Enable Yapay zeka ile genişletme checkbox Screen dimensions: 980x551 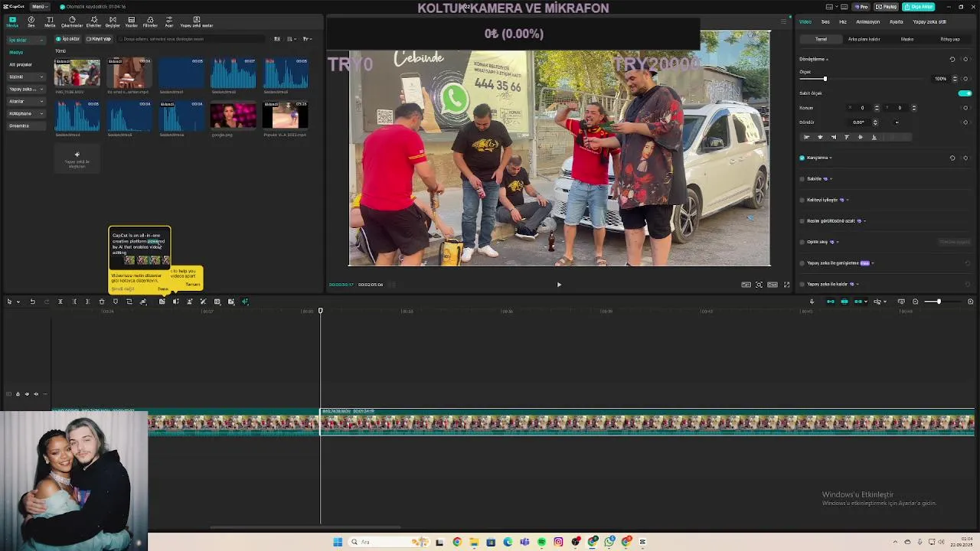point(802,263)
